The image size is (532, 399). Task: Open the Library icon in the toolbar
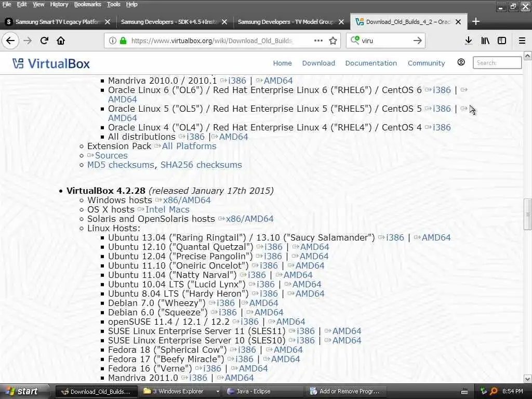pos(485,41)
